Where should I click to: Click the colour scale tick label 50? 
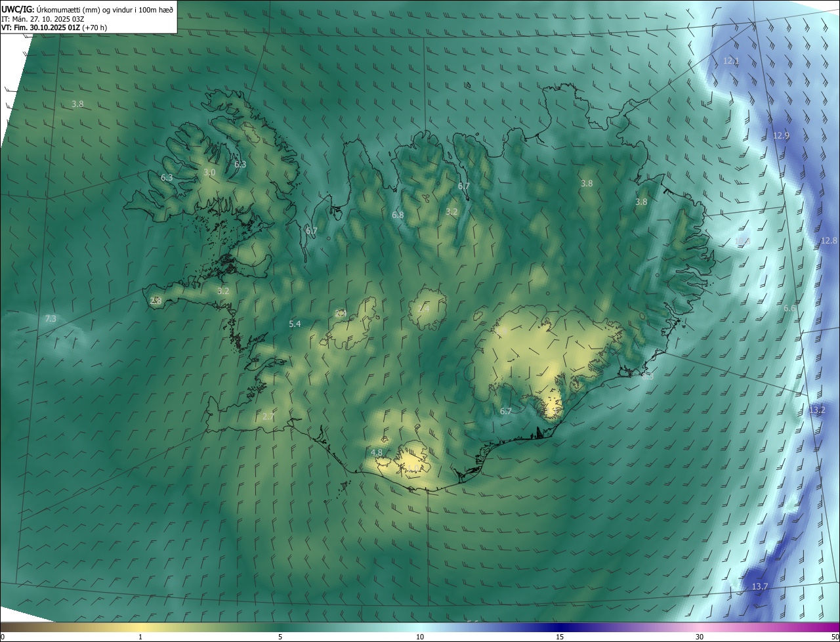coord(835,637)
